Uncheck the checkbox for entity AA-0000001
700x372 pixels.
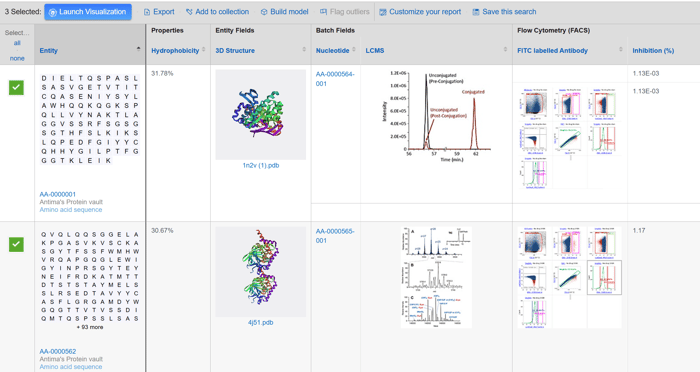(x=17, y=88)
